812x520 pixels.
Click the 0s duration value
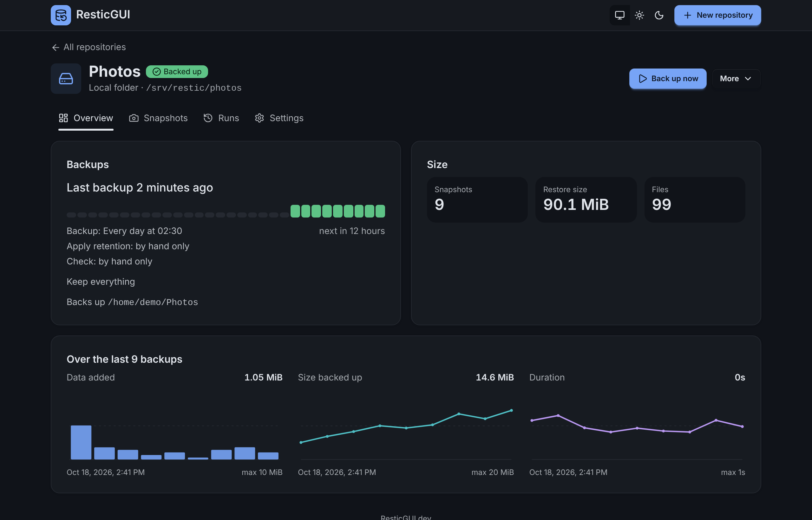[x=740, y=378]
